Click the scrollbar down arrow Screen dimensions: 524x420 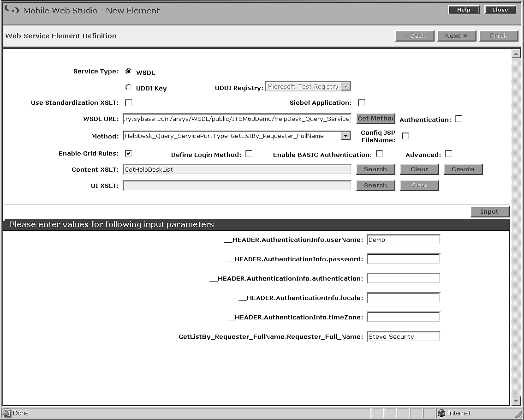[516, 401]
